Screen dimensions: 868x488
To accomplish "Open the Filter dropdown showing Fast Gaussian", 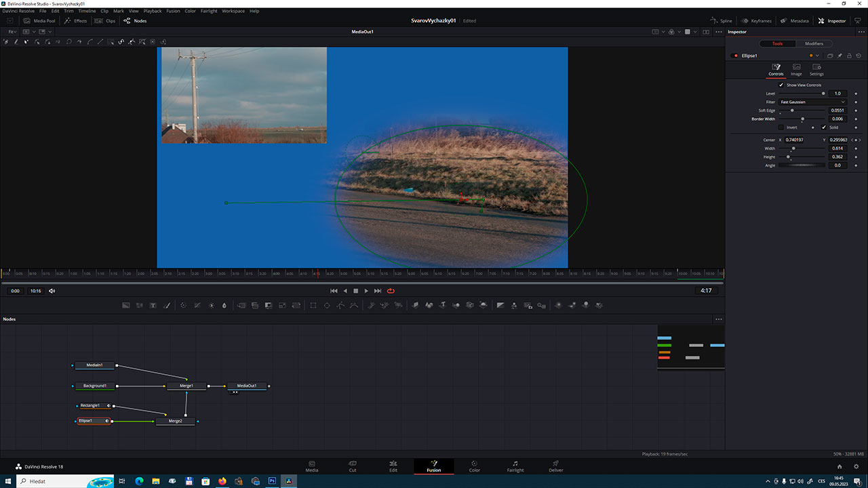I will tap(812, 102).
